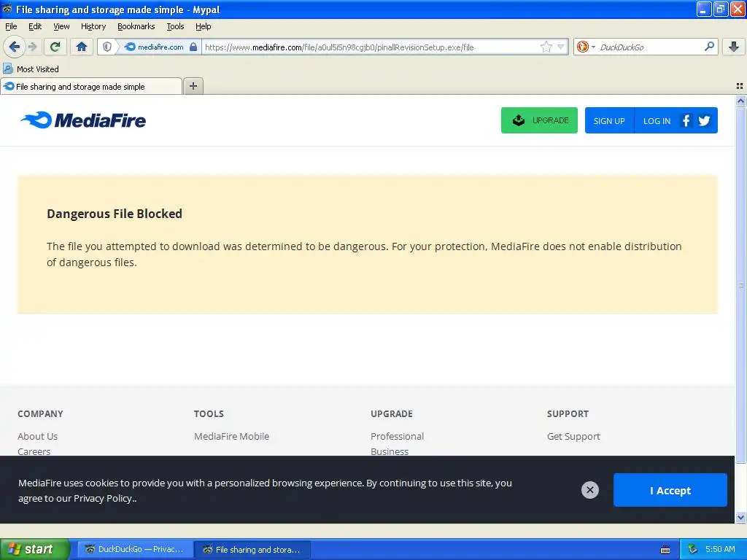
Task: Open the History menu
Action: coord(93,26)
